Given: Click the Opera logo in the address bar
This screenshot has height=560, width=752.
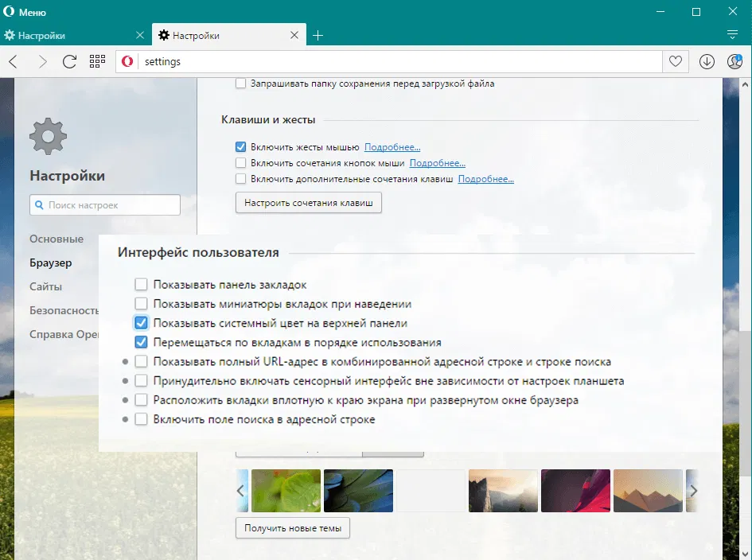Looking at the screenshot, I should click(x=127, y=61).
